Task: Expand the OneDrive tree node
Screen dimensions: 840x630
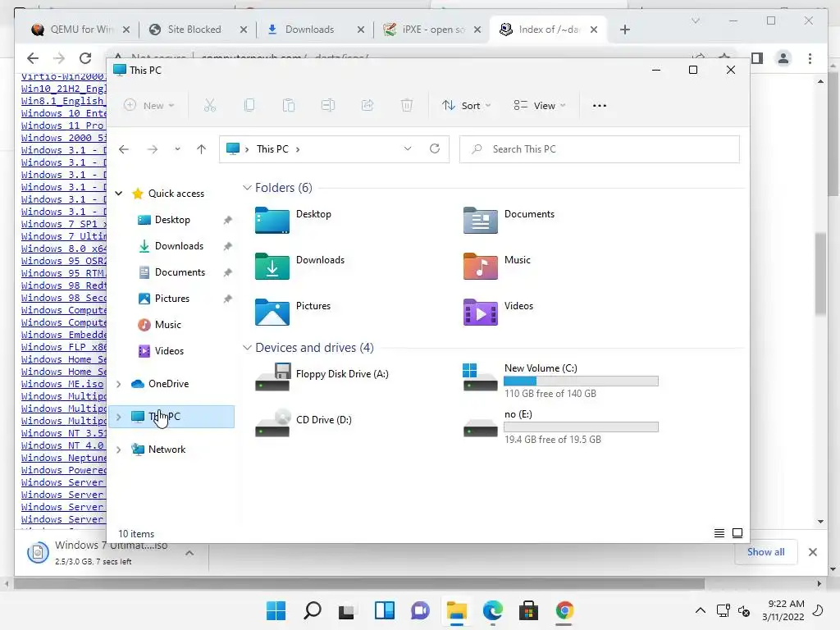Action: pos(119,384)
